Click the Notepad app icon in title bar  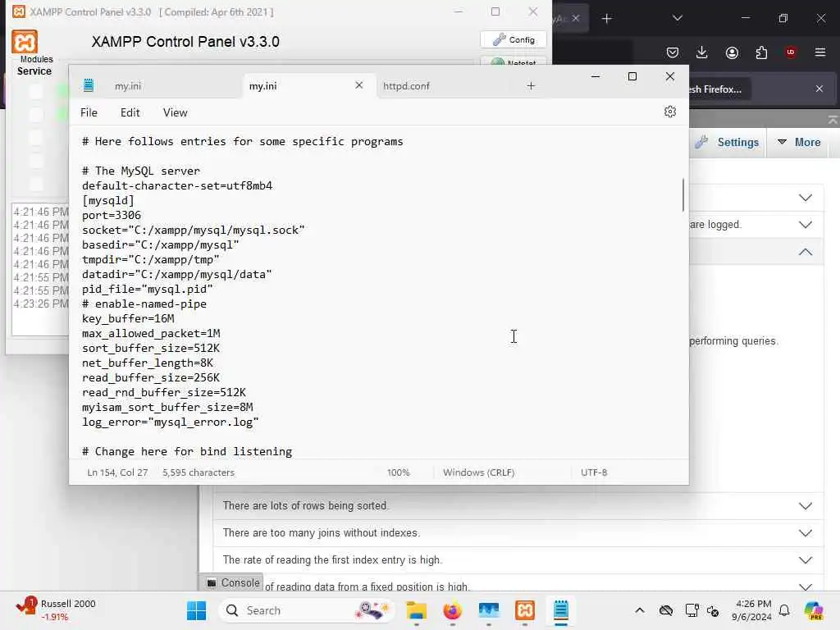(89, 85)
